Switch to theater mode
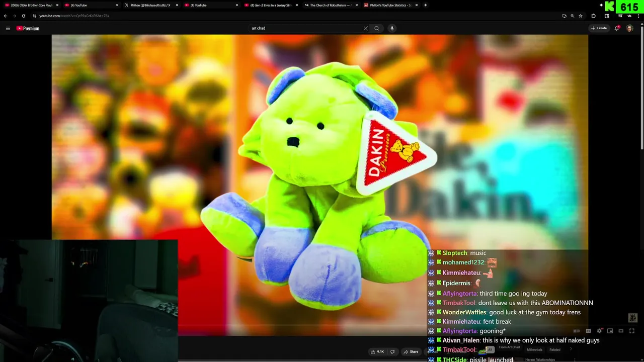 621,331
